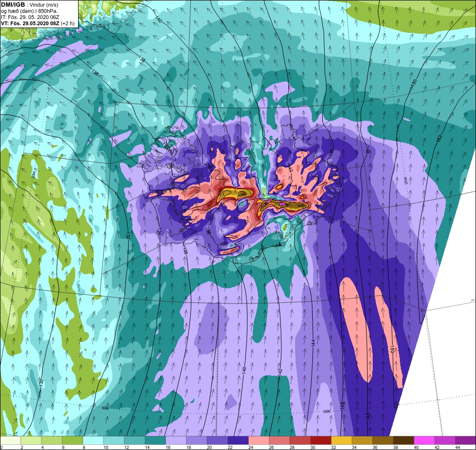Click the 152 contour label
This screenshot has height=450, width=476.
(440, 139)
